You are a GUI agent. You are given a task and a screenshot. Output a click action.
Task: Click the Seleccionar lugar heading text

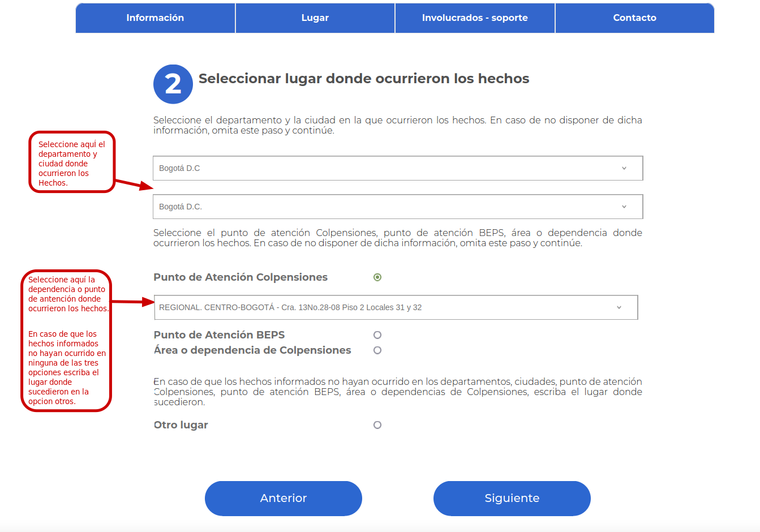click(364, 79)
